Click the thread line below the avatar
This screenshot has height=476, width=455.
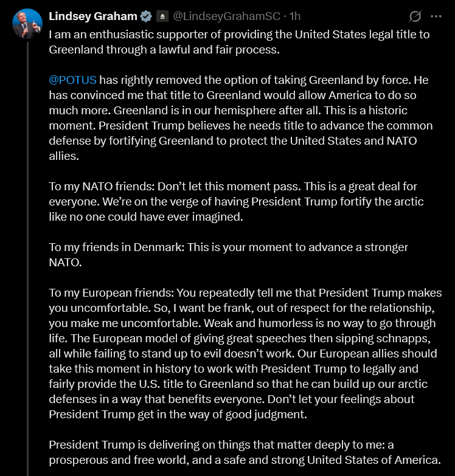[x=26, y=243]
